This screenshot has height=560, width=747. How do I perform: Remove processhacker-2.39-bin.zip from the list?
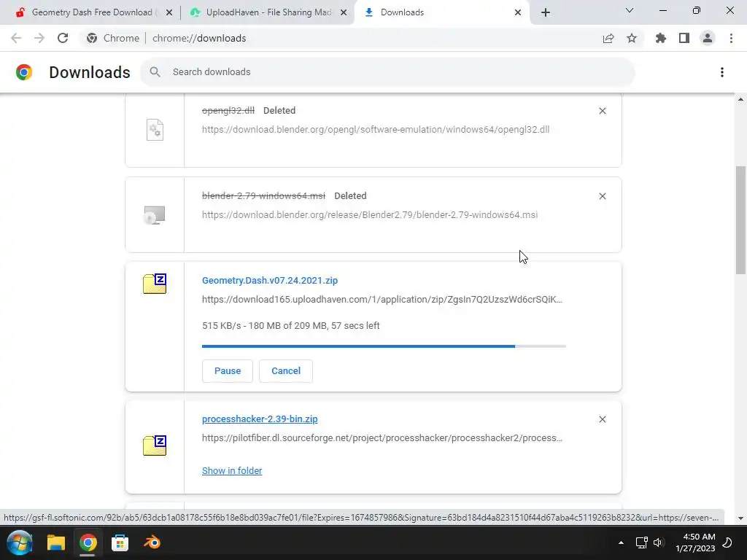point(602,419)
